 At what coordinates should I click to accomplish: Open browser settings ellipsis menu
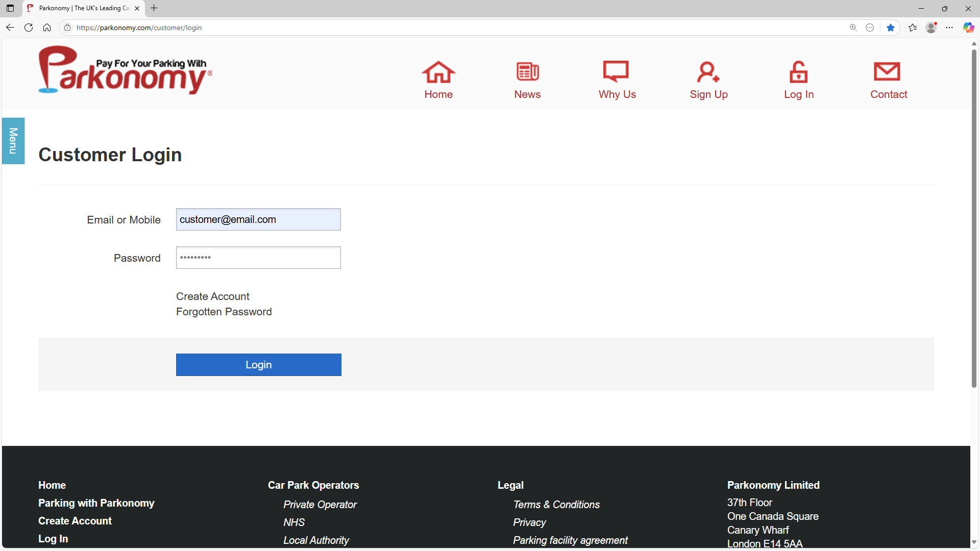[949, 28]
